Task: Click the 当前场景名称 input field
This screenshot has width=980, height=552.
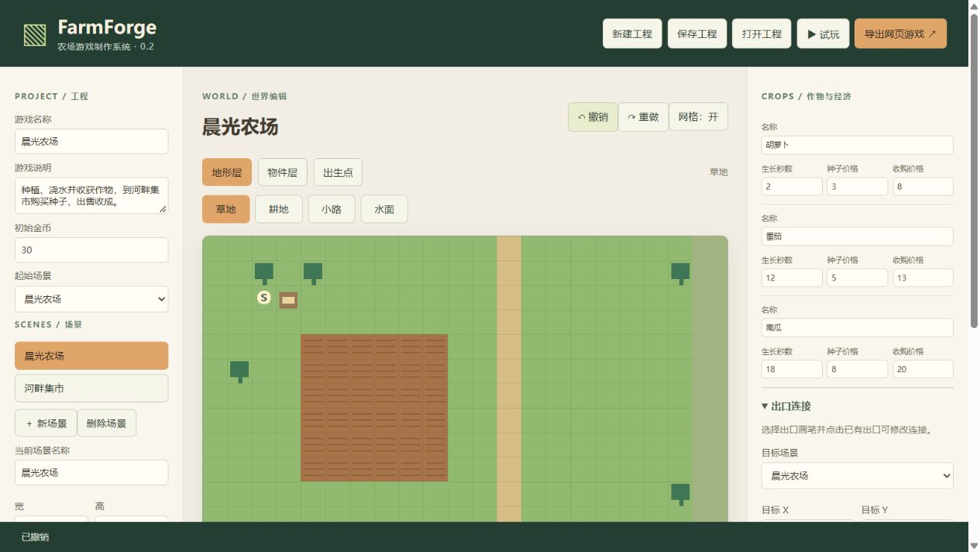Action: click(x=91, y=472)
